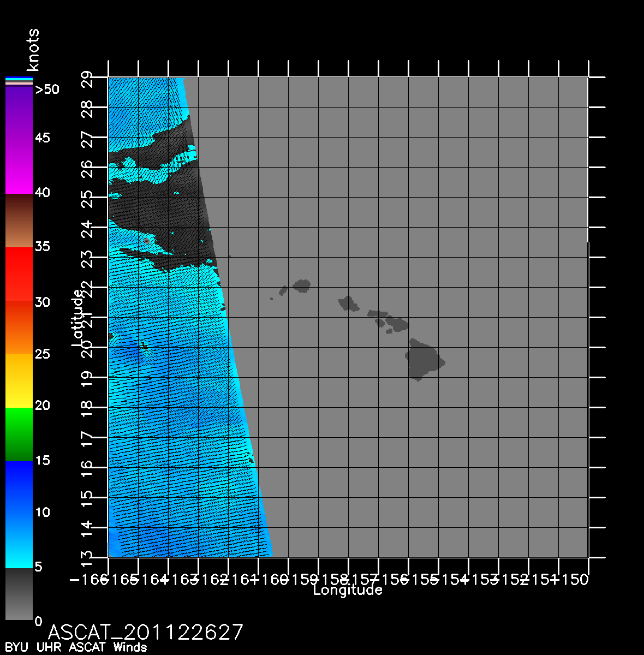Click the orange 25-30 knots color band
This screenshot has height=655, width=644.
tap(19, 327)
